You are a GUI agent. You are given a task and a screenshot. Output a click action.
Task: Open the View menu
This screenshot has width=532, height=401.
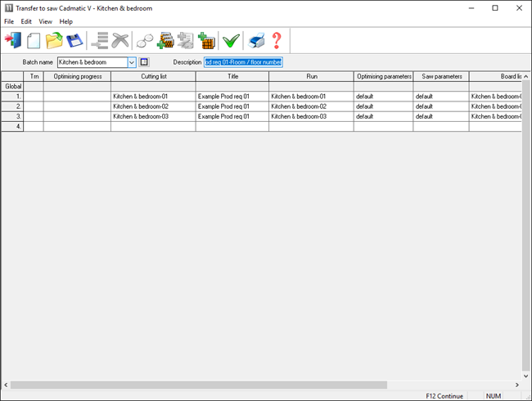coord(45,21)
